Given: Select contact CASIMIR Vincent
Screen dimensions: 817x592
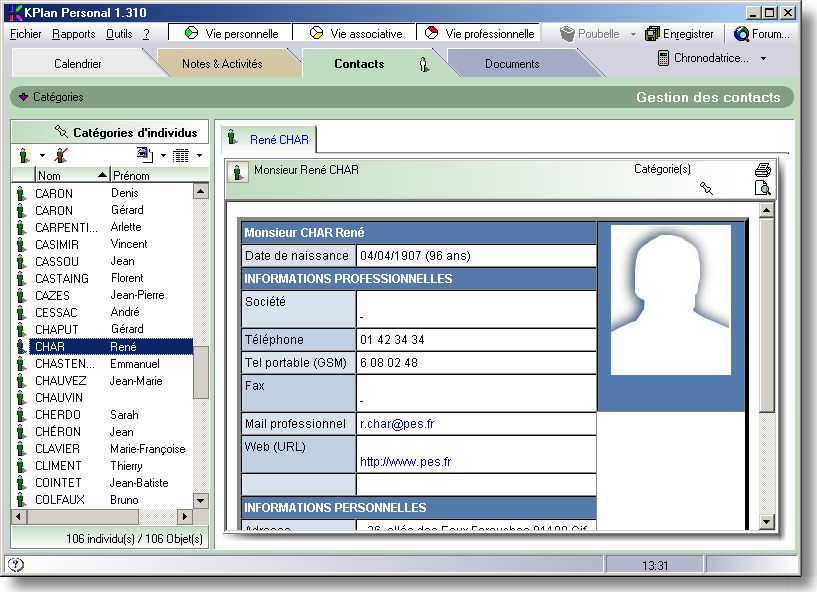Looking at the screenshot, I should 104,244.
